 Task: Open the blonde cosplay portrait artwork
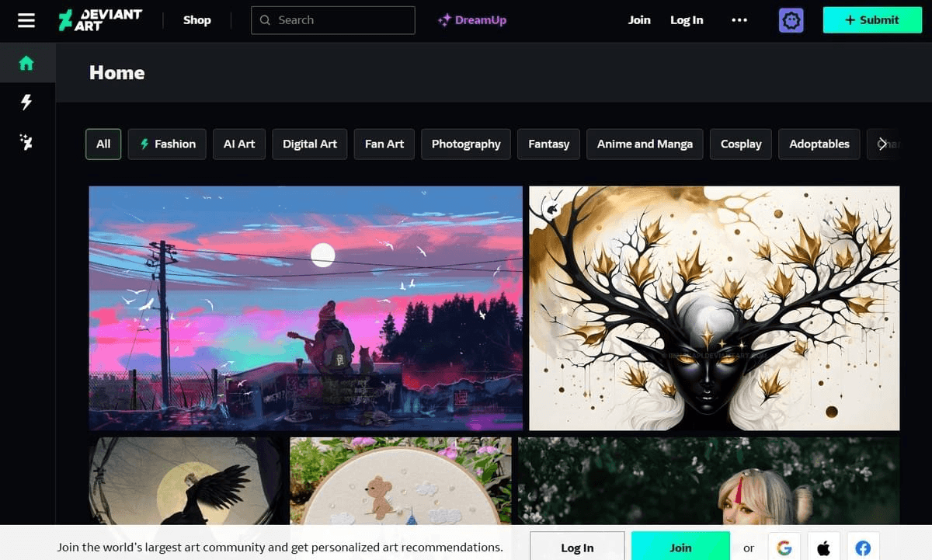click(709, 481)
